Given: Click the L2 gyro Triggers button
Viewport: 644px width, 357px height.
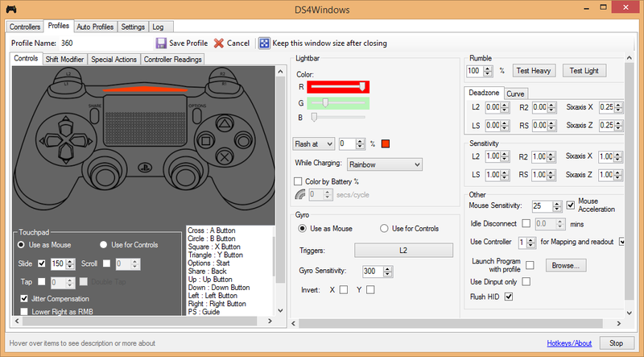Looking at the screenshot, I should point(403,250).
